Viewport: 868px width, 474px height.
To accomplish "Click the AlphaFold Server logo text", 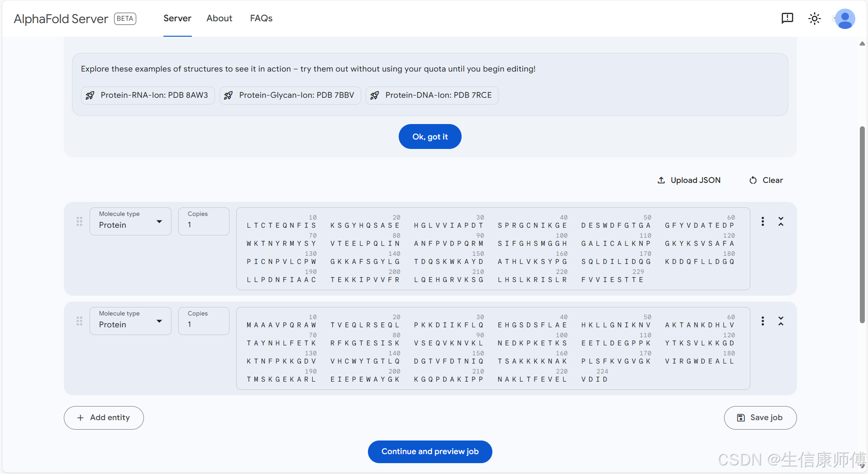I will [x=61, y=19].
